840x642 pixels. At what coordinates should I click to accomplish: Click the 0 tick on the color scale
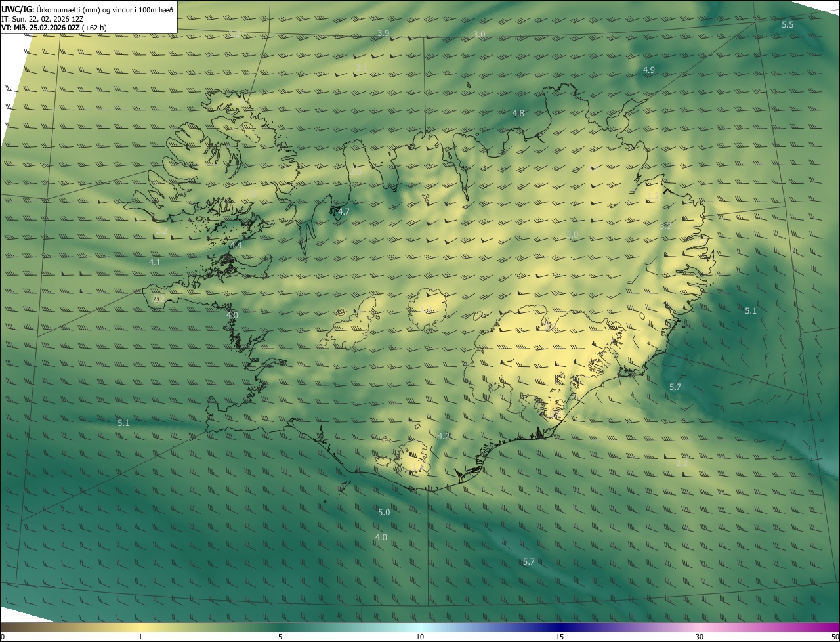tap(3, 637)
